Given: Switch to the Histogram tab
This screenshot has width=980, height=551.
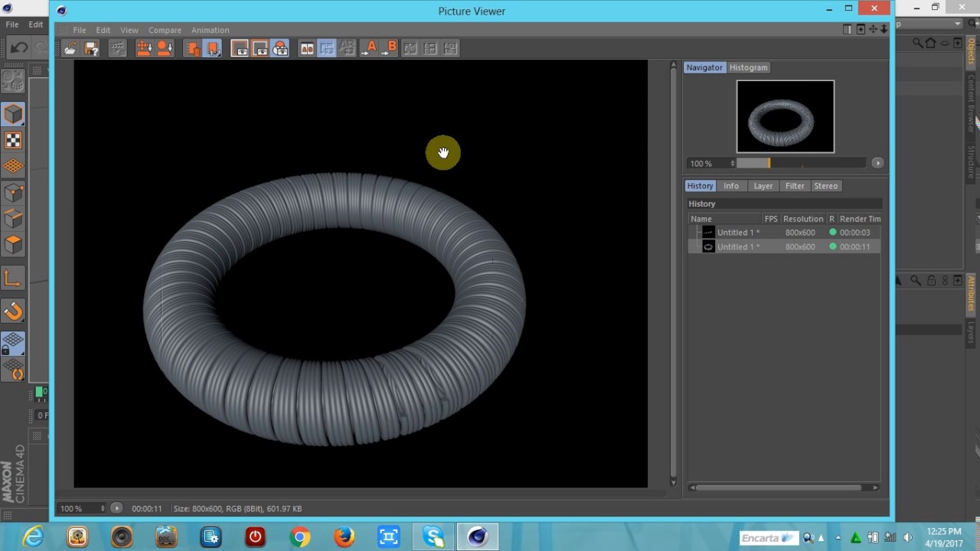Looking at the screenshot, I should (x=749, y=67).
